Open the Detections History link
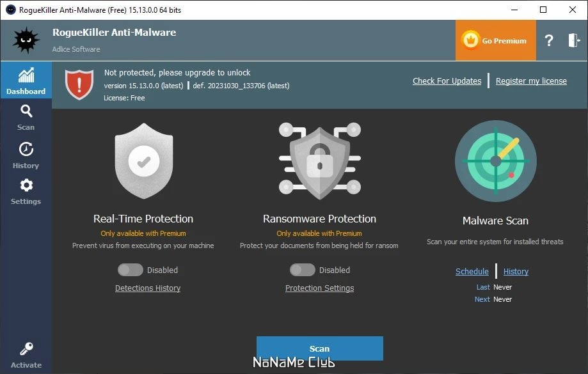This screenshot has height=374, width=588. (148, 288)
